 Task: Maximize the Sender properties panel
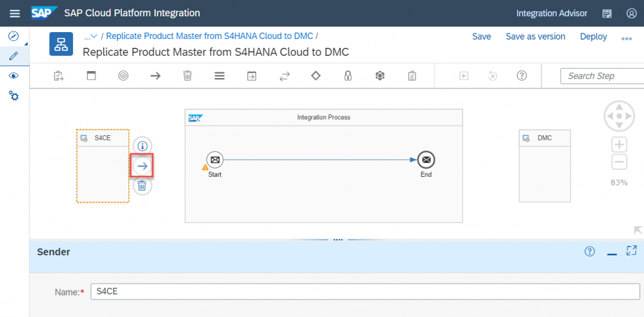pyautogui.click(x=631, y=250)
